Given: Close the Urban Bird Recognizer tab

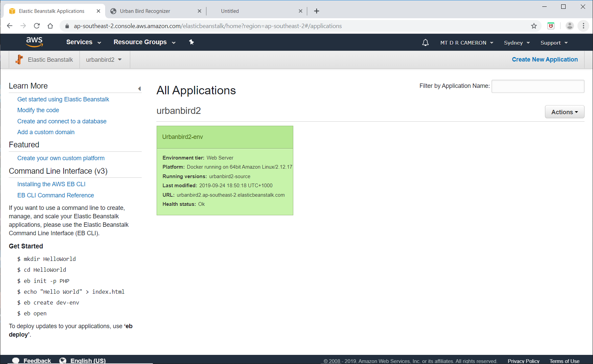Looking at the screenshot, I should (200, 11).
